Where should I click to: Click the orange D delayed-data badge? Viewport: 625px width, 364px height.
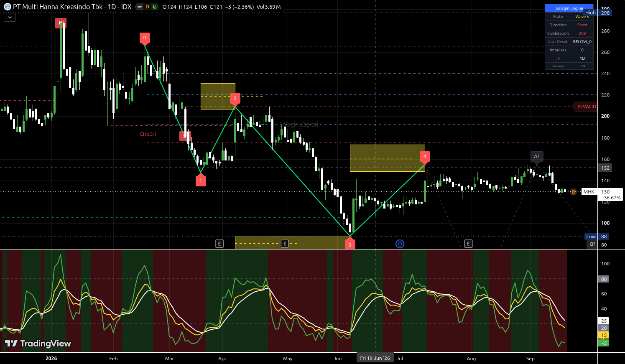click(x=147, y=7)
